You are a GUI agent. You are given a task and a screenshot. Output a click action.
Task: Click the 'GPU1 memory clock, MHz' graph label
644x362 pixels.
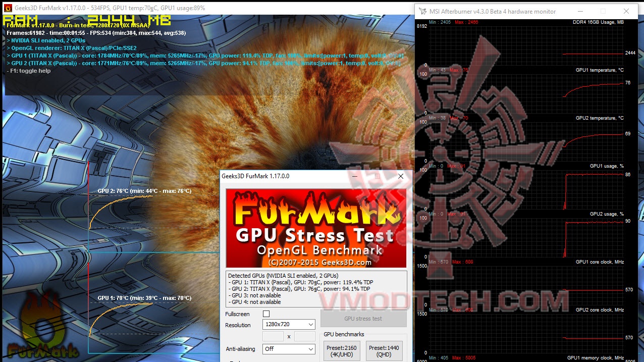(596, 358)
